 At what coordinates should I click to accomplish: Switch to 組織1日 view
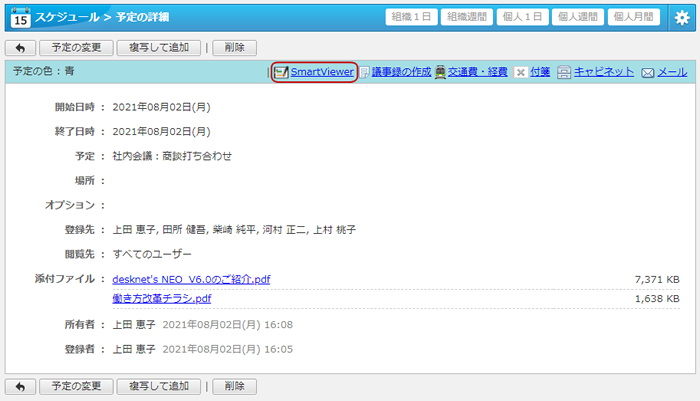click(x=411, y=17)
